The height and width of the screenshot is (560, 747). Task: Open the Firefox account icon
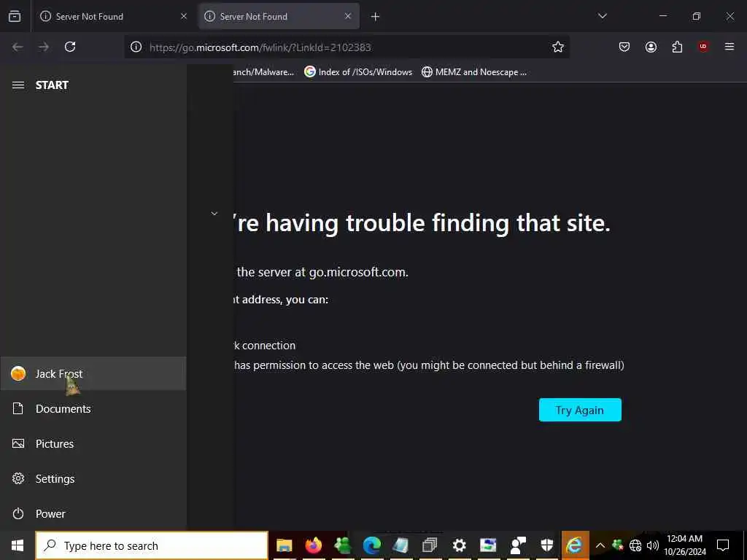[x=651, y=47]
